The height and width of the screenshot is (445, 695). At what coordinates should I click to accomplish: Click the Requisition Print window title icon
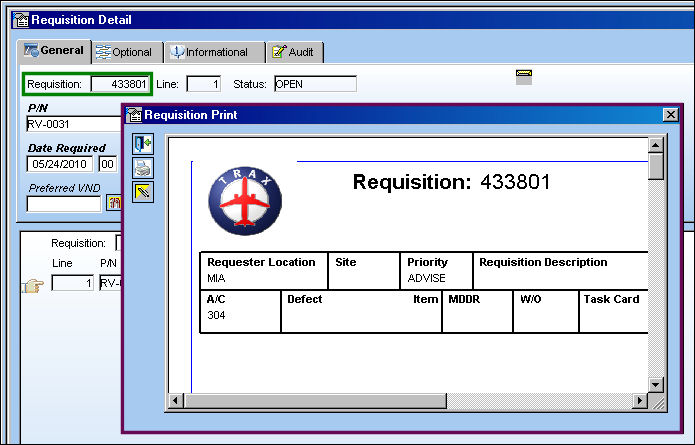point(134,115)
